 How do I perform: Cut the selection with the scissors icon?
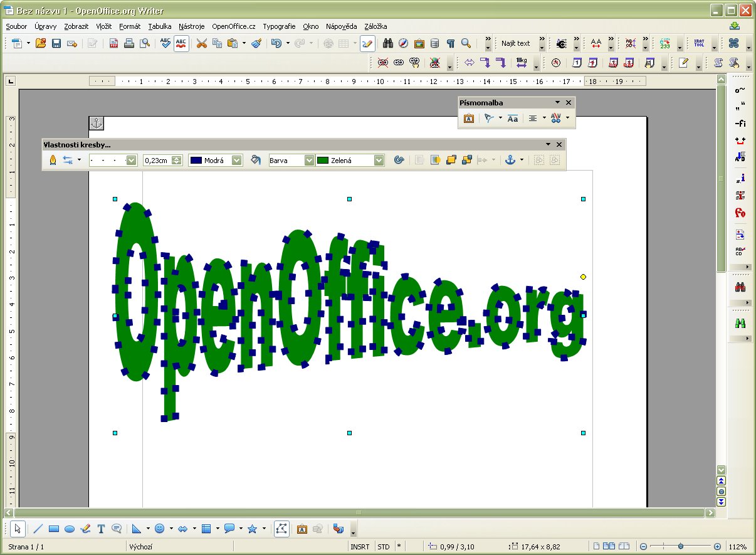(201, 43)
